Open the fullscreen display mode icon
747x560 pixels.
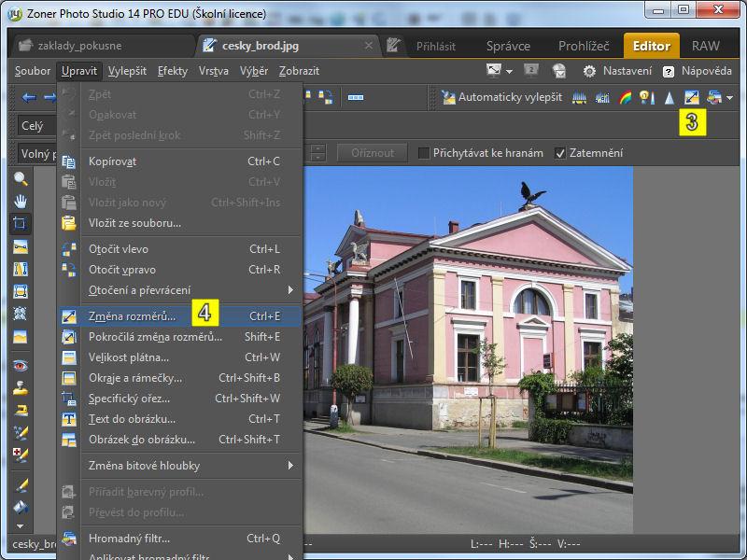494,71
